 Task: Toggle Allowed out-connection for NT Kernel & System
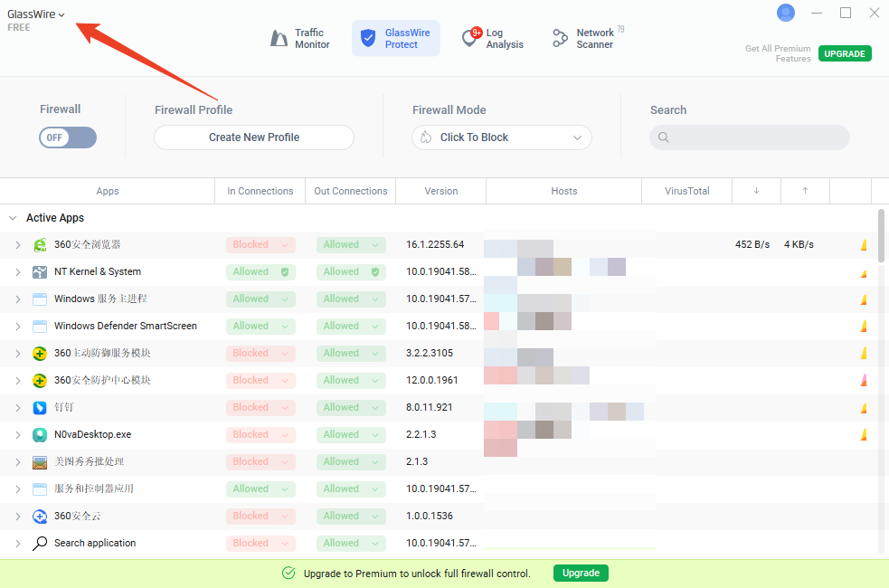pos(351,272)
